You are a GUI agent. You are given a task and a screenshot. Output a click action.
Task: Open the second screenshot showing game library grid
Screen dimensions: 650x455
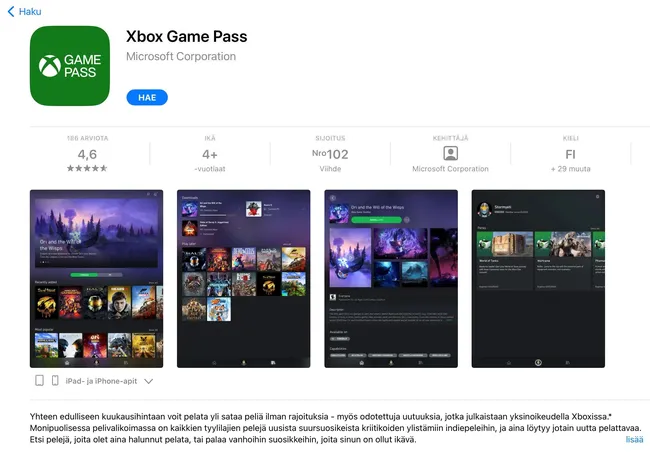(x=243, y=279)
